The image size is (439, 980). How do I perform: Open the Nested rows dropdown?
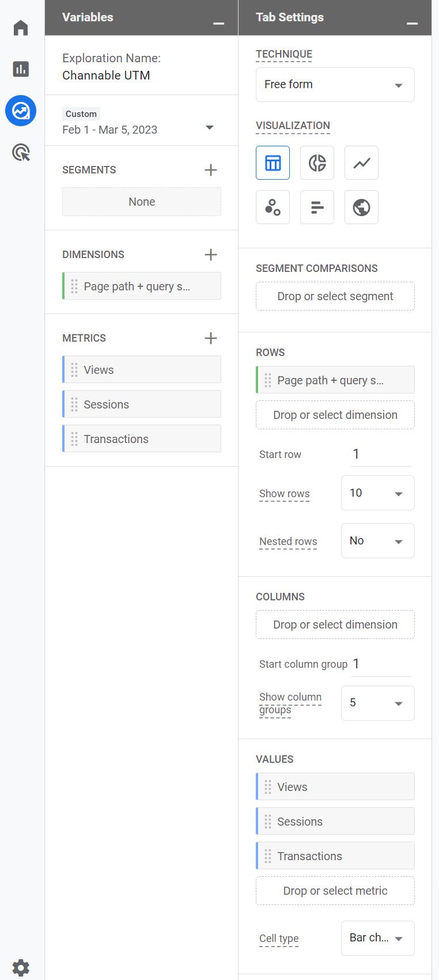pyautogui.click(x=378, y=541)
